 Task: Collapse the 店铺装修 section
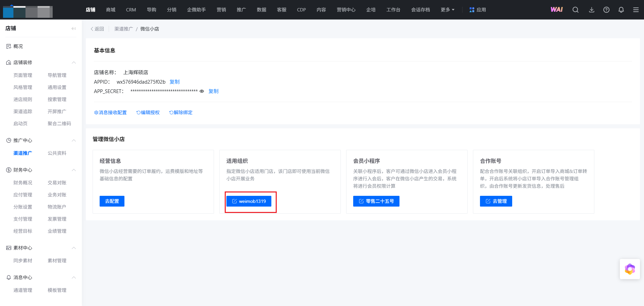coord(74,62)
